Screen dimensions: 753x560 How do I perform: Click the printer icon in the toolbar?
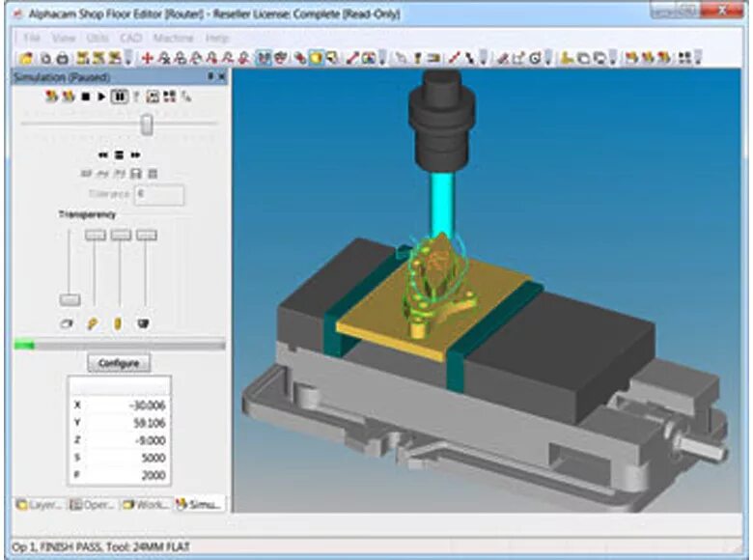click(x=63, y=59)
